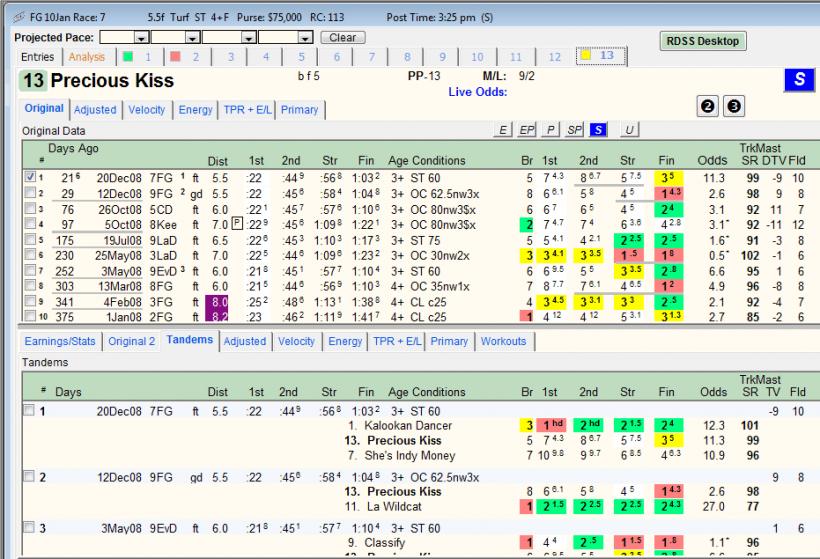This screenshot has width=820, height=559.
Task: Select horse tab 1 with green marker
Action: click(139, 56)
